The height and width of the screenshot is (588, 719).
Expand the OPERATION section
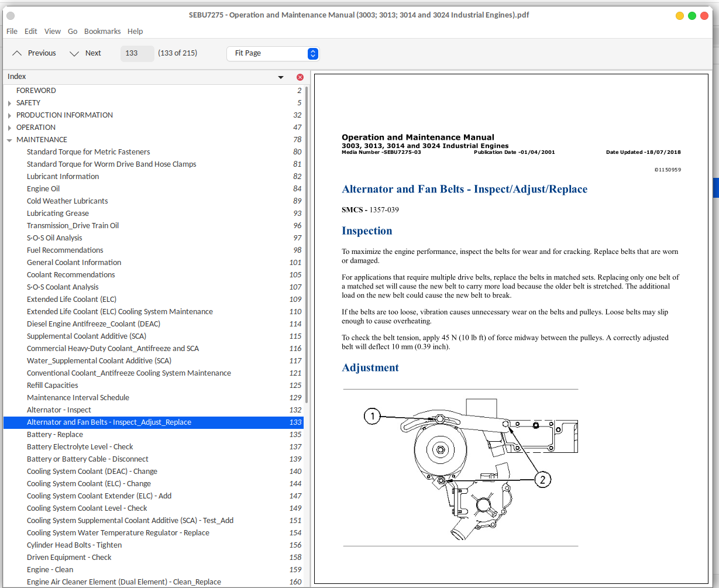pos(8,127)
